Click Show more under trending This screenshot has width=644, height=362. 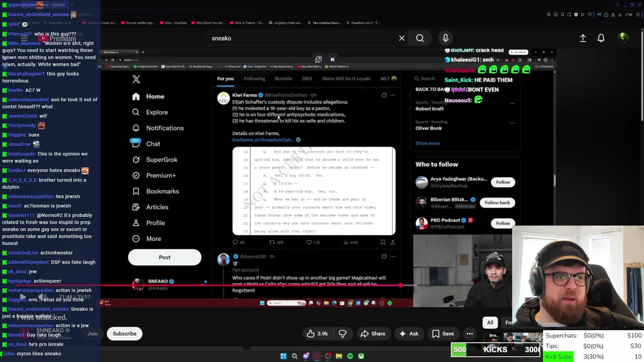click(427, 143)
